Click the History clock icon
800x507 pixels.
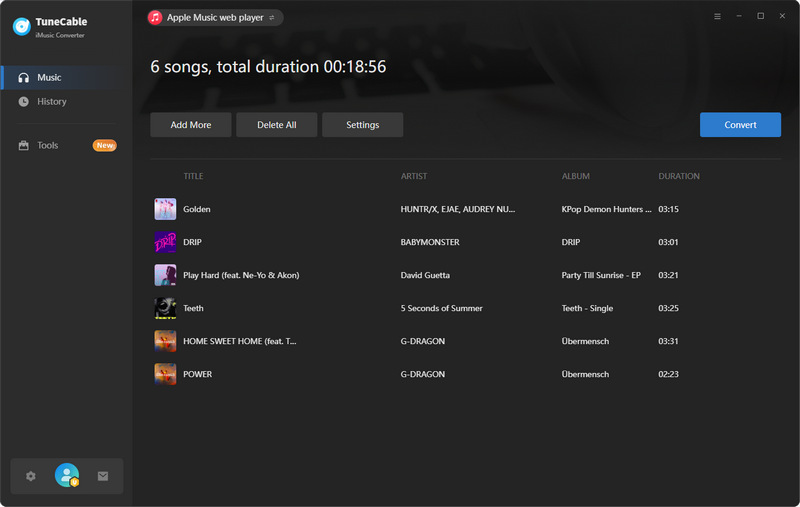(x=24, y=102)
